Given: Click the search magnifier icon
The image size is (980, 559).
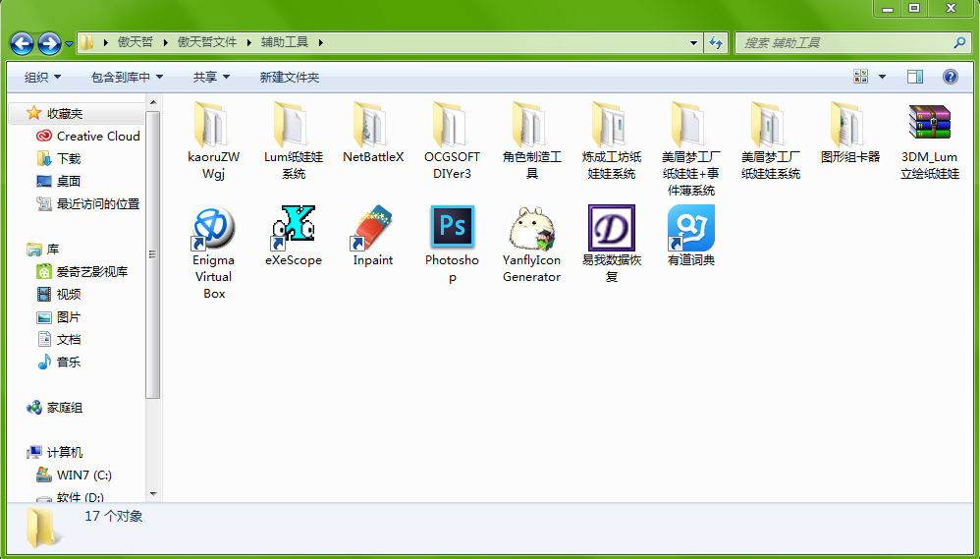Looking at the screenshot, I should 959,42.
